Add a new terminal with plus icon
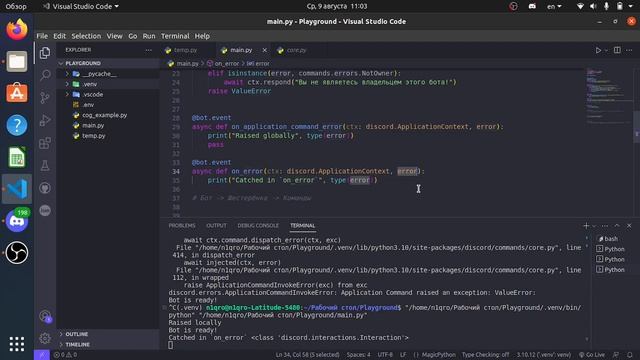Image resolution: width=640 pixels, height=360 pixels. click(x=586, y=226)
